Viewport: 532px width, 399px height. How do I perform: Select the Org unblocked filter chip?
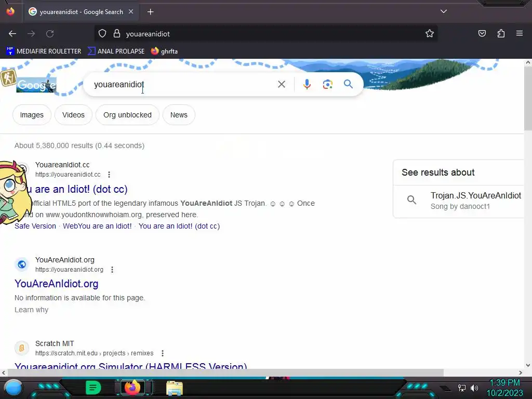128,115
